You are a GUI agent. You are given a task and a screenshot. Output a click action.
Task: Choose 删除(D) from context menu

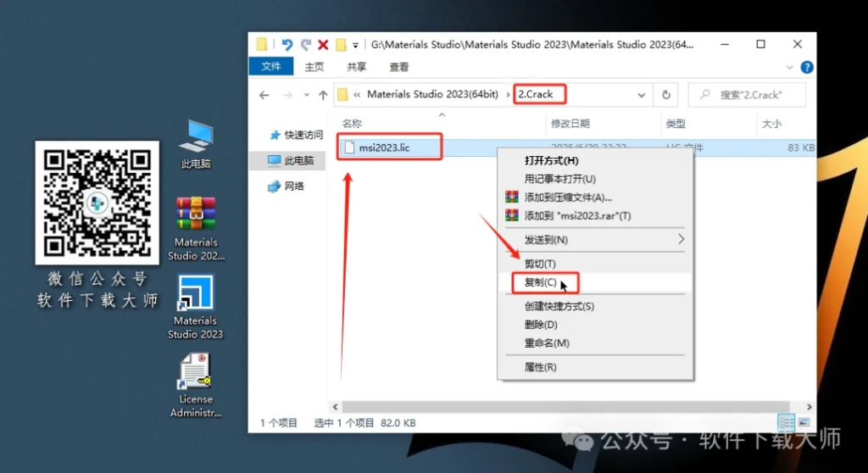pyautogui.click(x=595, y=325)
